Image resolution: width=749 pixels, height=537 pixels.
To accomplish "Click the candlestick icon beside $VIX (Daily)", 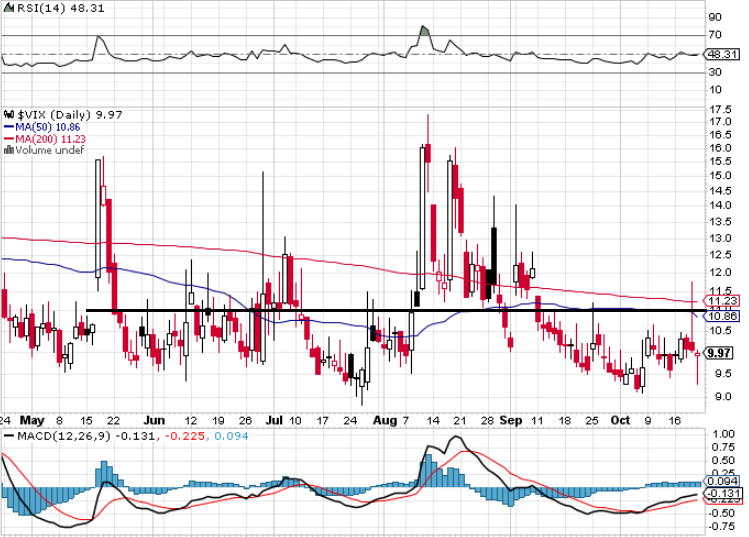I will (x=9, y=115).
